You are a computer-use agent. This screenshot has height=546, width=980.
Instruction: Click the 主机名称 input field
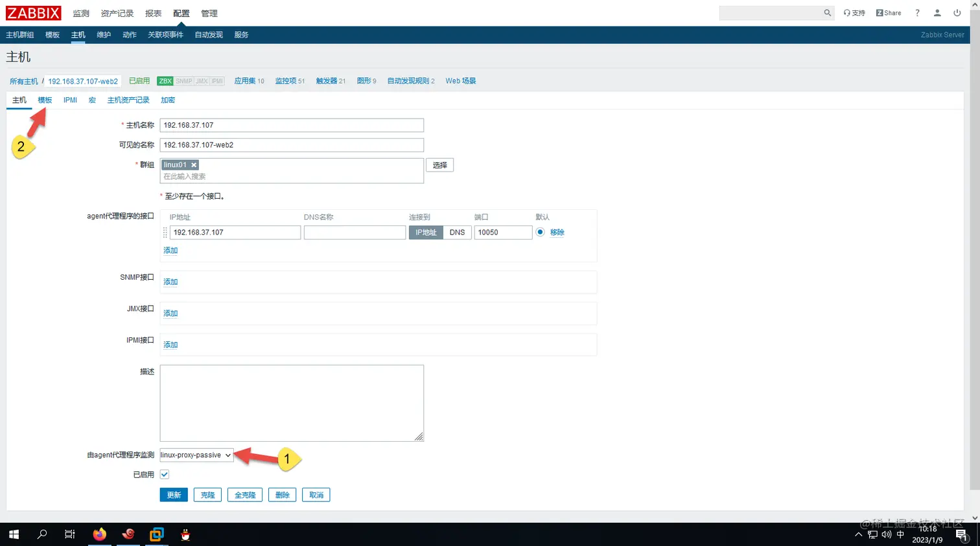pyautogui.click(x=292, y=125)
